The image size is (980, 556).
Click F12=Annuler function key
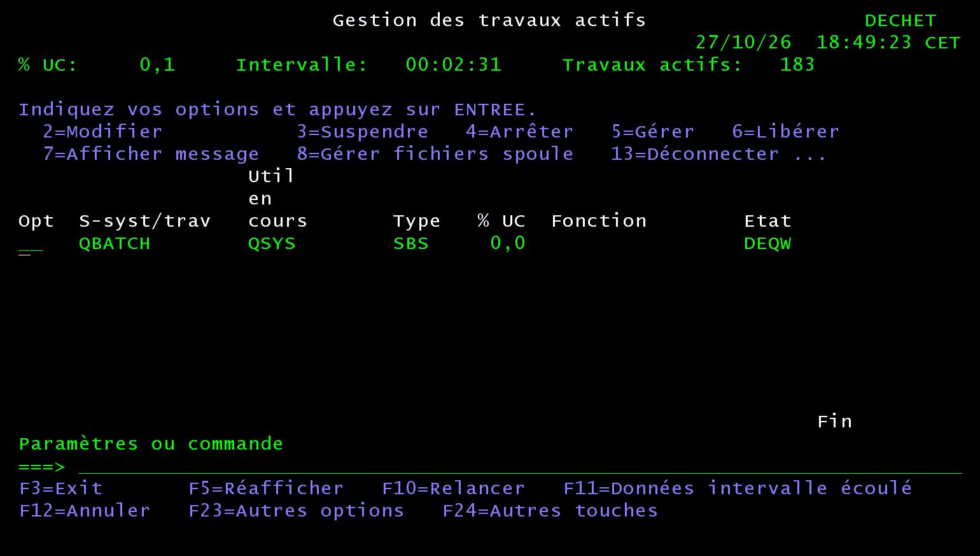(85, 511)
